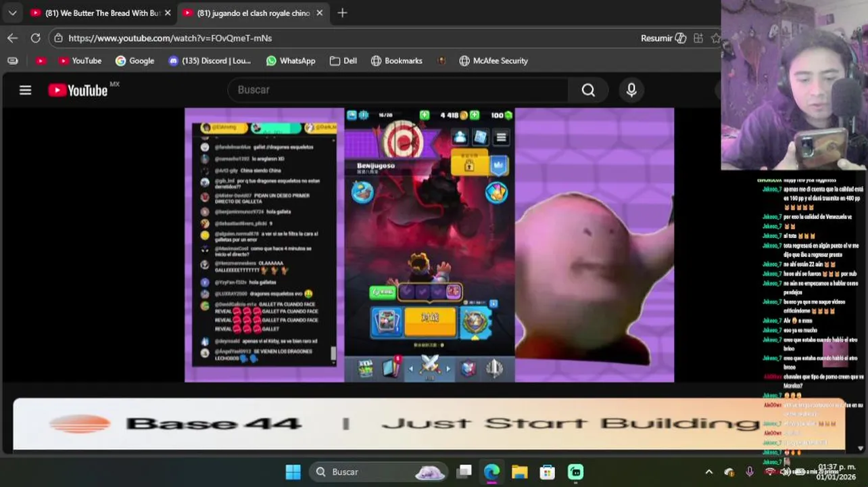868x487 pixels.
Task: Open the Copilot icon beside Resumir
Action: click(x=681, y=38)
